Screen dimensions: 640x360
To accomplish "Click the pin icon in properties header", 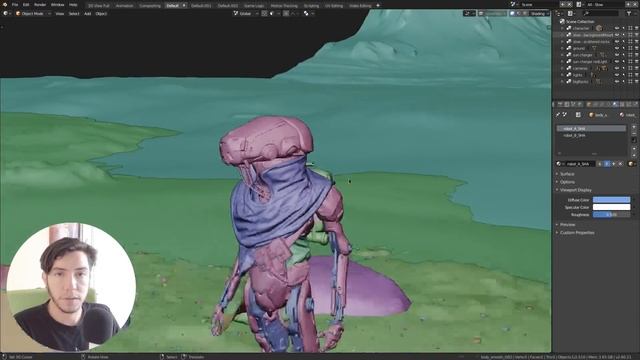I will [x=558, y=115].
